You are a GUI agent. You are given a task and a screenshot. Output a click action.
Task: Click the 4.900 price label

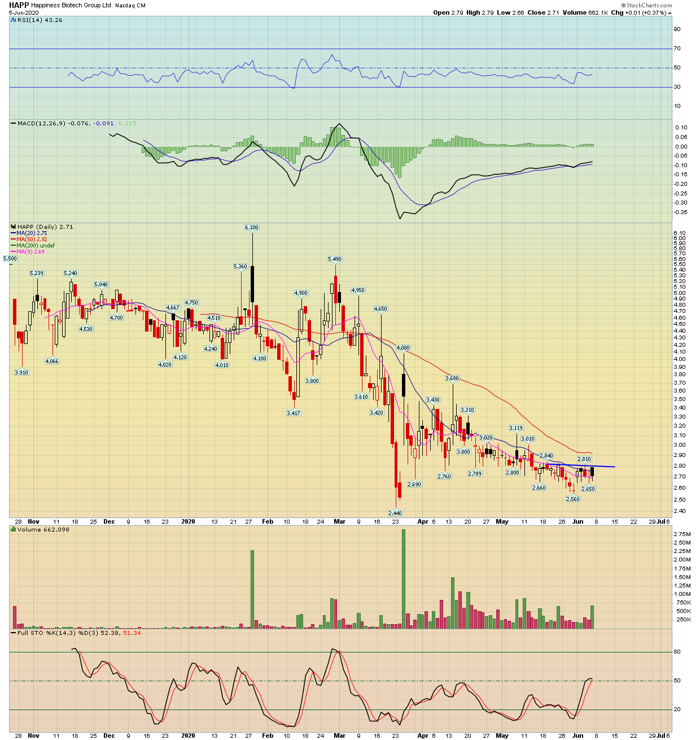click(301, 293)
